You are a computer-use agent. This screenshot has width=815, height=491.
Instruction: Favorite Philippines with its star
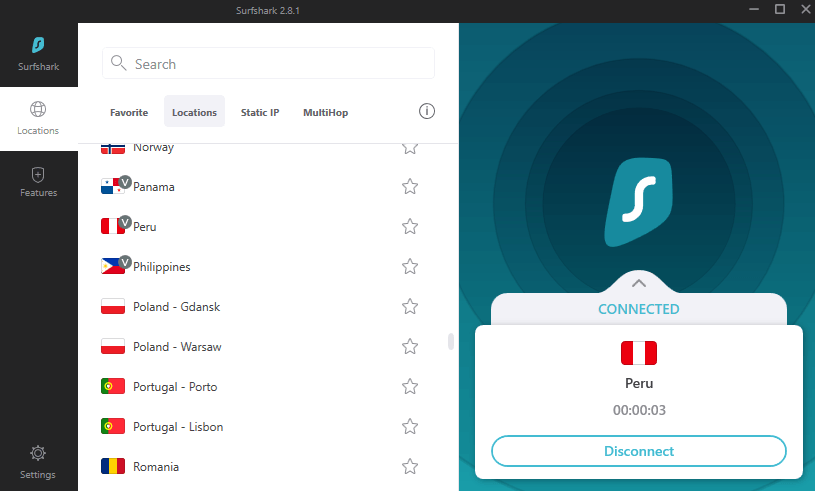click(x=410, y=267)
